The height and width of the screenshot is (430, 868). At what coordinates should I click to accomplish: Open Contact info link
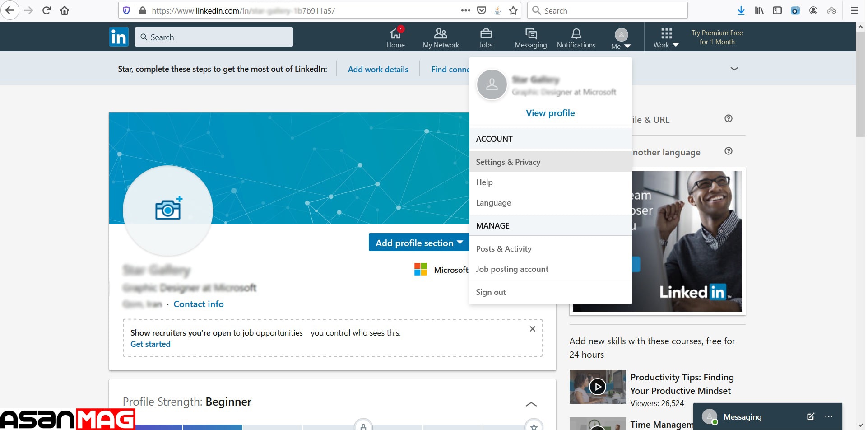point(199,304)
